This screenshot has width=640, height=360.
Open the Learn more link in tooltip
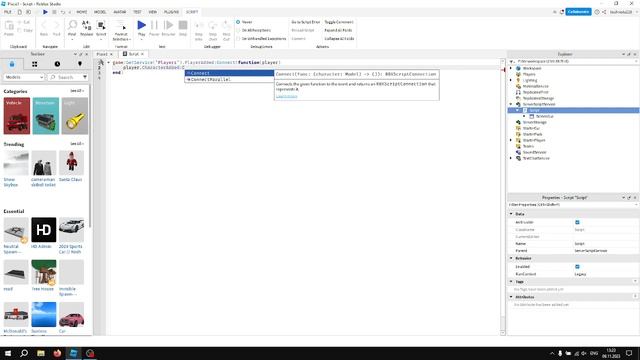287,96
